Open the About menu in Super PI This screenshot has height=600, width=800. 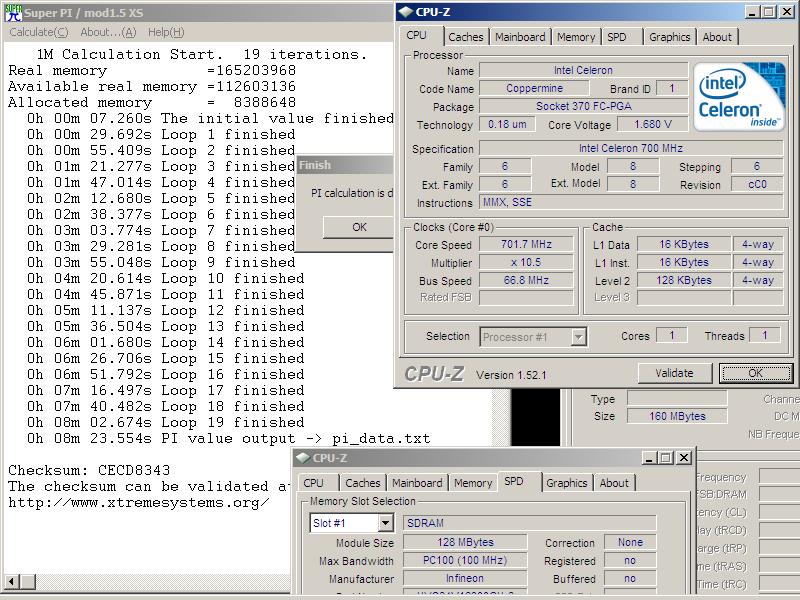pyautogui.click(x=108, y=32)
